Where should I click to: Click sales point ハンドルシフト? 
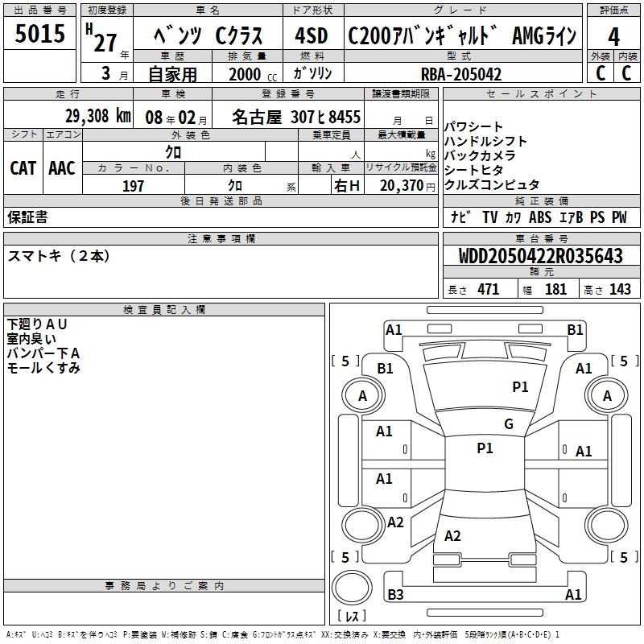coord(485,141)
